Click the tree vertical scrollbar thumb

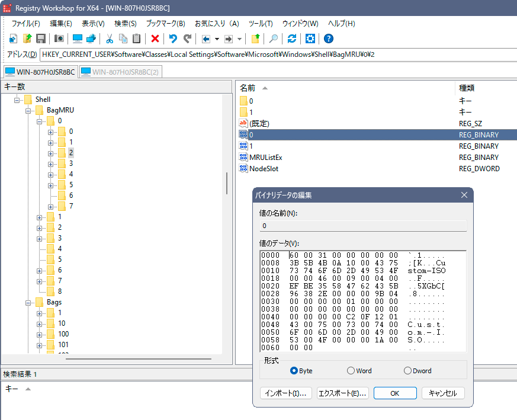227,183
